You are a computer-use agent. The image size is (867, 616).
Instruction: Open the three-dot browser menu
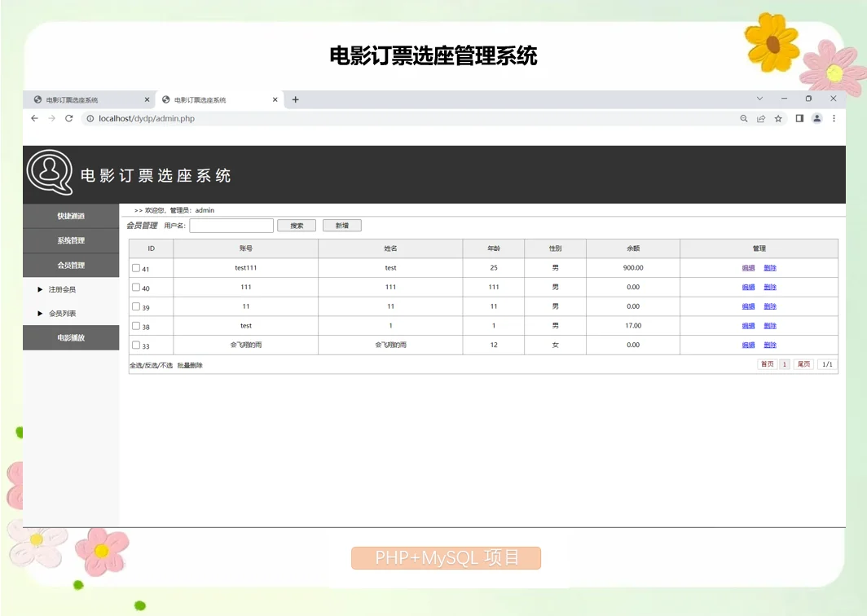(x=834, y=118)
